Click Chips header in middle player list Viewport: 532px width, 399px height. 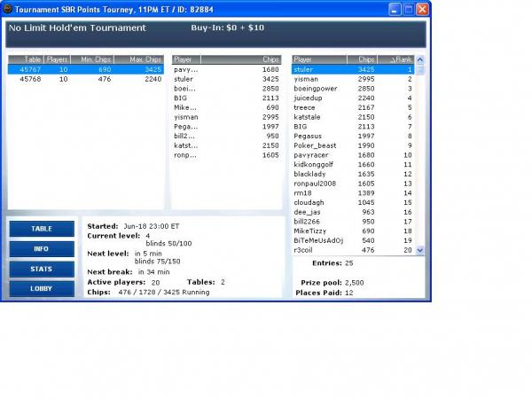click(270, 59)
